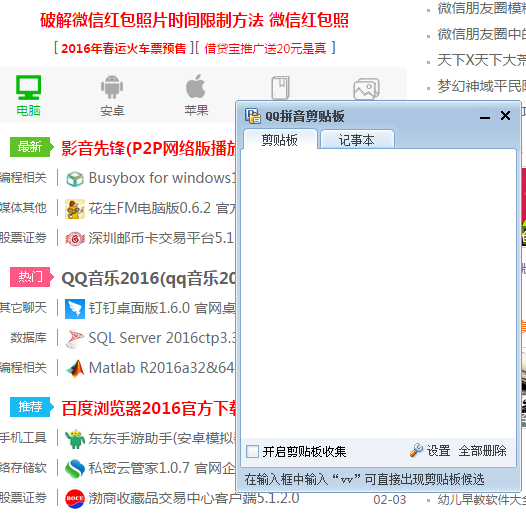The width and height of the screenshot is (526, 519).
Task: Click the 钉钉桌面版 app icon
Action: (x=75, y=308)
